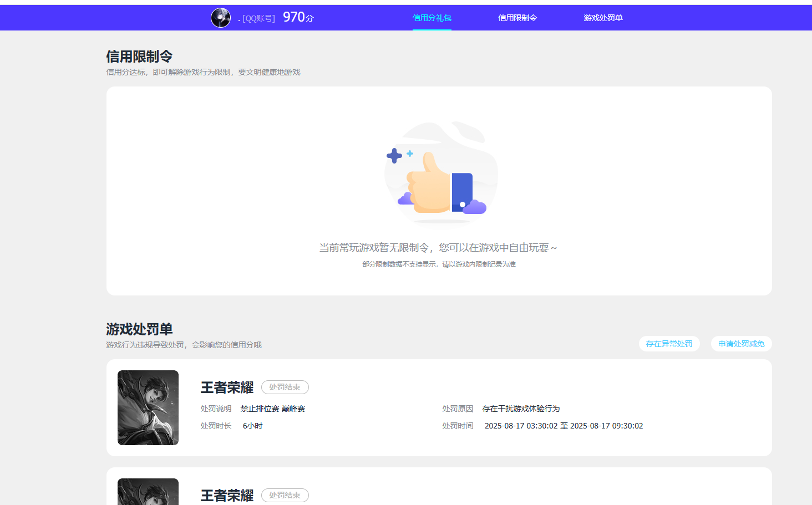Go to the 游戏处罚单 tab
Screen dimensions: 812x505
click(x=603, y=18)
